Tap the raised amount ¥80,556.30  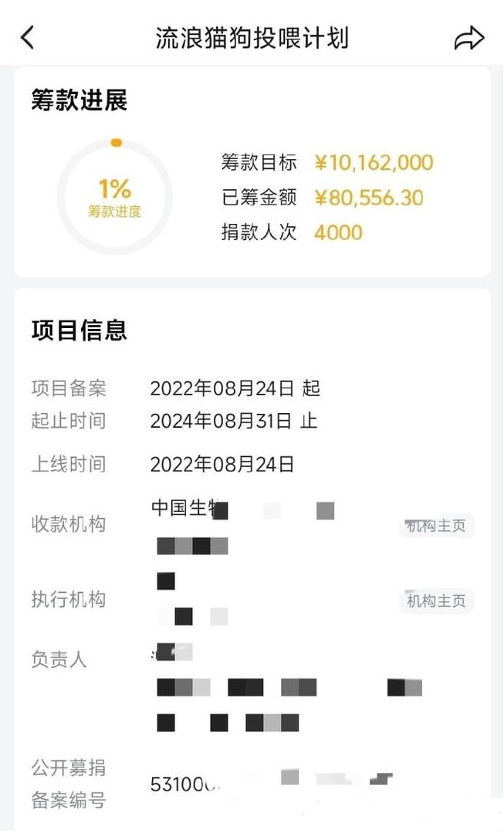[368, 198]
